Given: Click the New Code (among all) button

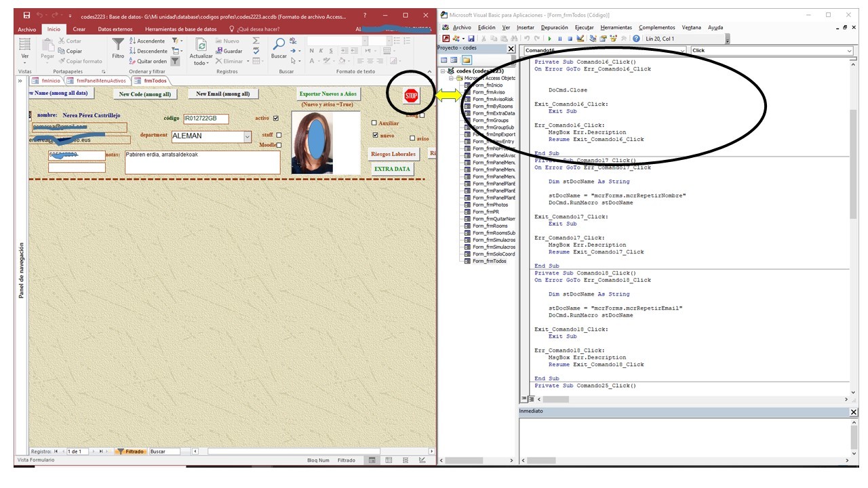Looking at the screenshot, I should (144, 94).
